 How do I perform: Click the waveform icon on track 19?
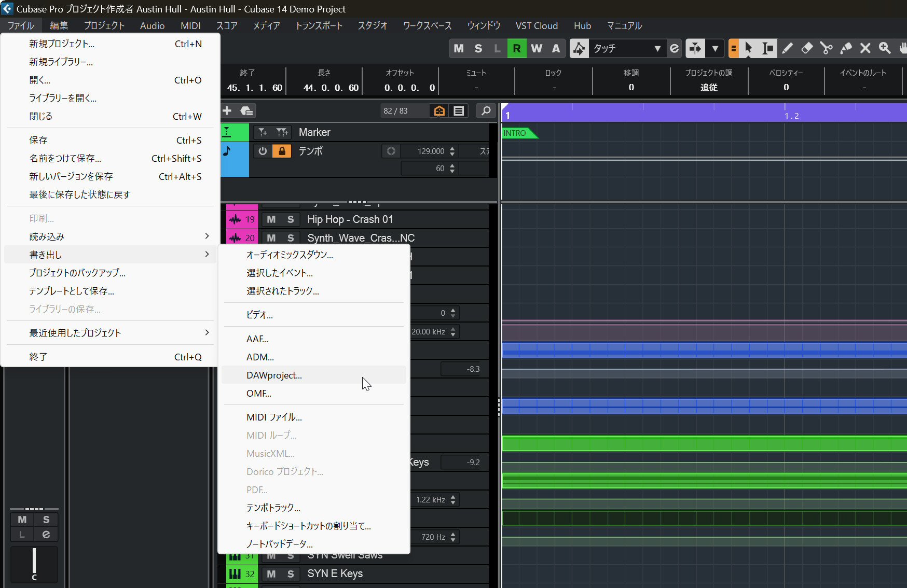tap(235, 219)
